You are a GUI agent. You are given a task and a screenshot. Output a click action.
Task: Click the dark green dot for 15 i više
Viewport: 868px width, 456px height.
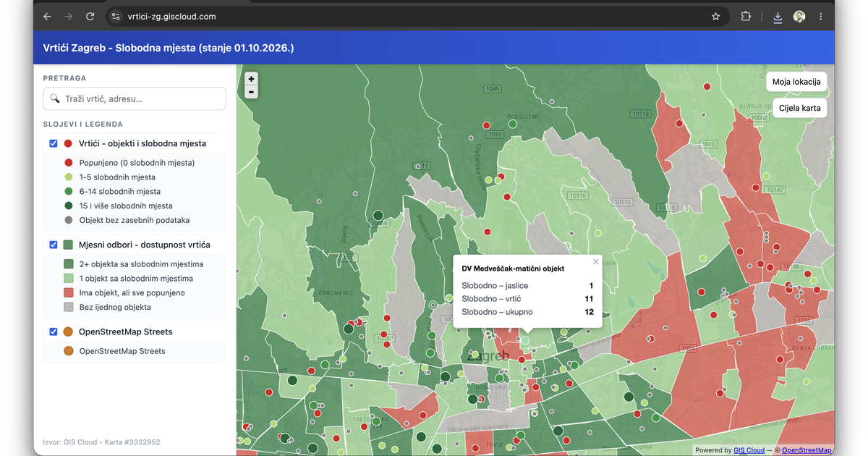point(69,206)
